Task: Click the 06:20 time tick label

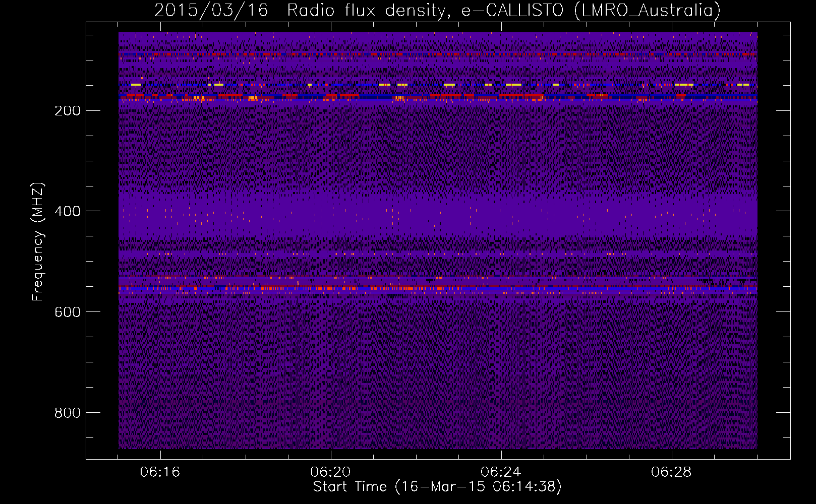Action: point(331,472)
